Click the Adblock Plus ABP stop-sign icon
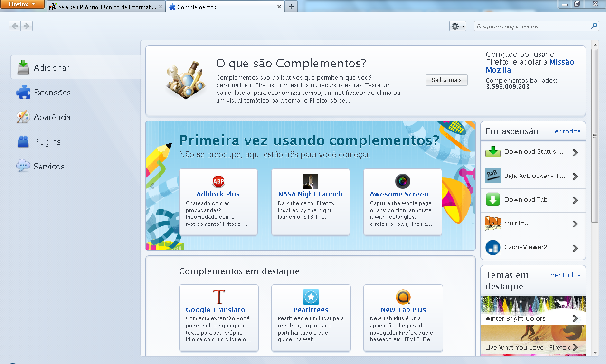This screenshot has height=364, width=606. click(x=218, y=181)
